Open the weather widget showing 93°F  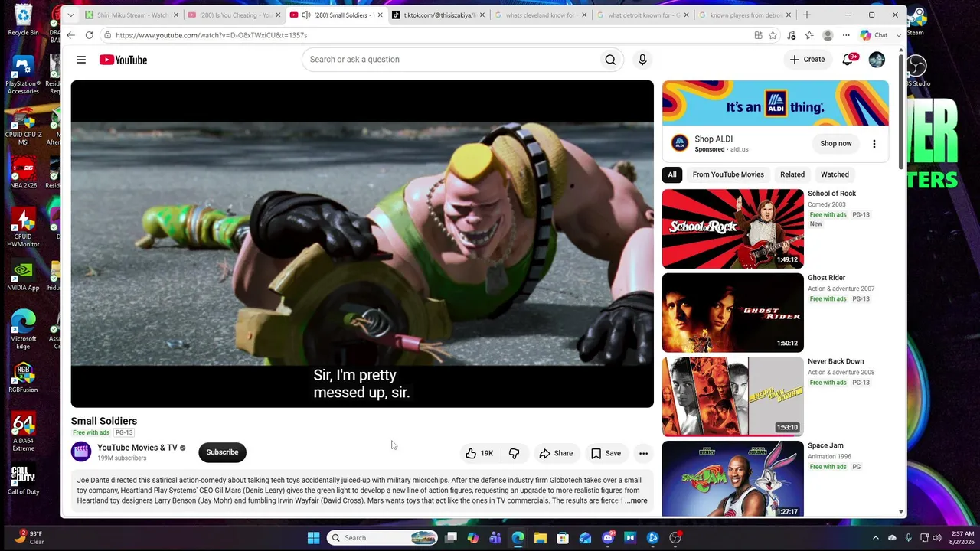click(x=28, y=537)
